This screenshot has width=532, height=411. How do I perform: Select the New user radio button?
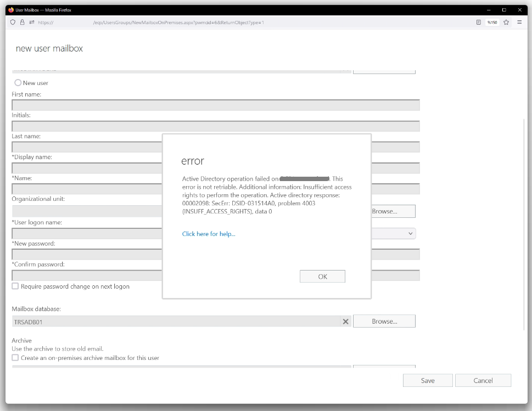18,82
